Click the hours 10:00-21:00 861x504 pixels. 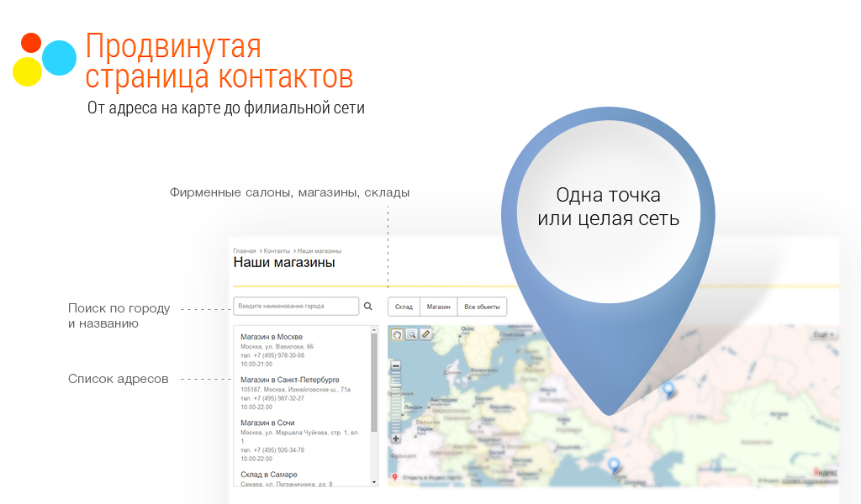pyautogui.click(x=256, y=365)
